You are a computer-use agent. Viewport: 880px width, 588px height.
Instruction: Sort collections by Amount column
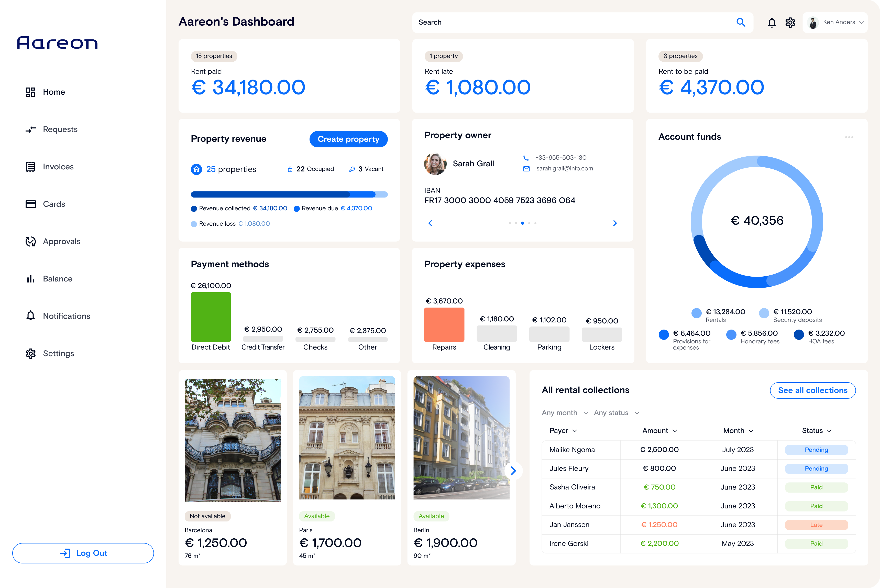(x=659, y=430)
